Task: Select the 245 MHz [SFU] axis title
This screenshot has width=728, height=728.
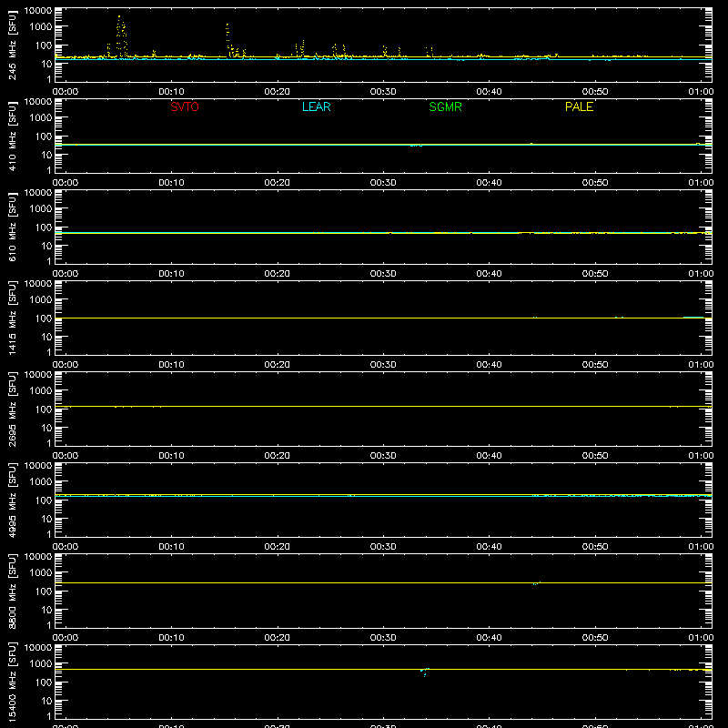Action: pyautogui.click(x=13, y=45)
